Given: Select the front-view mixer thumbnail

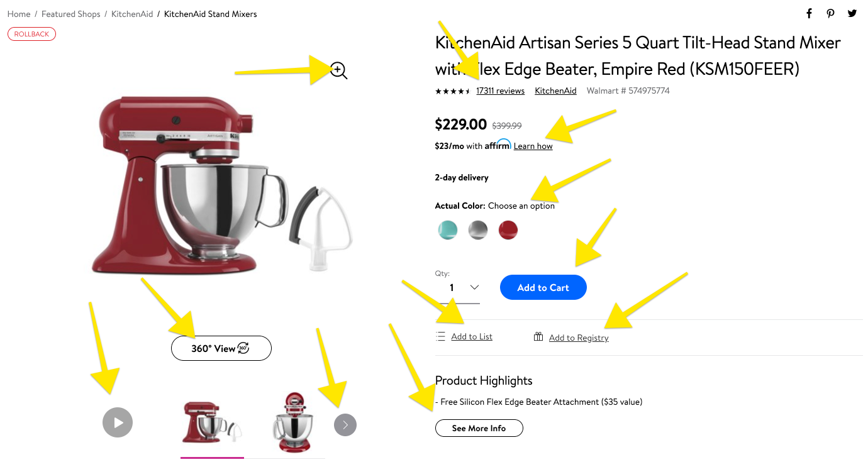Looking at the screenshot, I should pyautogui.click(x=294, y=422).
